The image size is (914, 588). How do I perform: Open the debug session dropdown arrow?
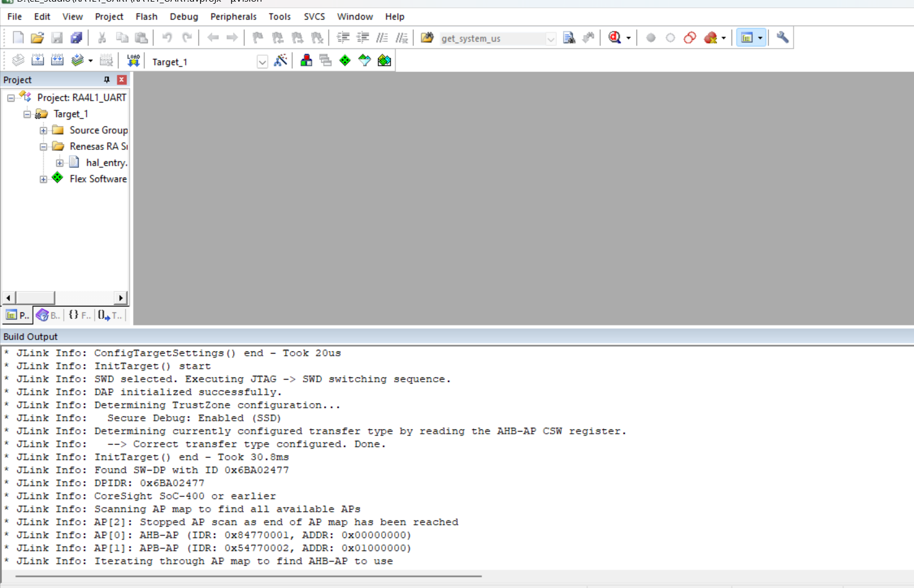[628, 38]
